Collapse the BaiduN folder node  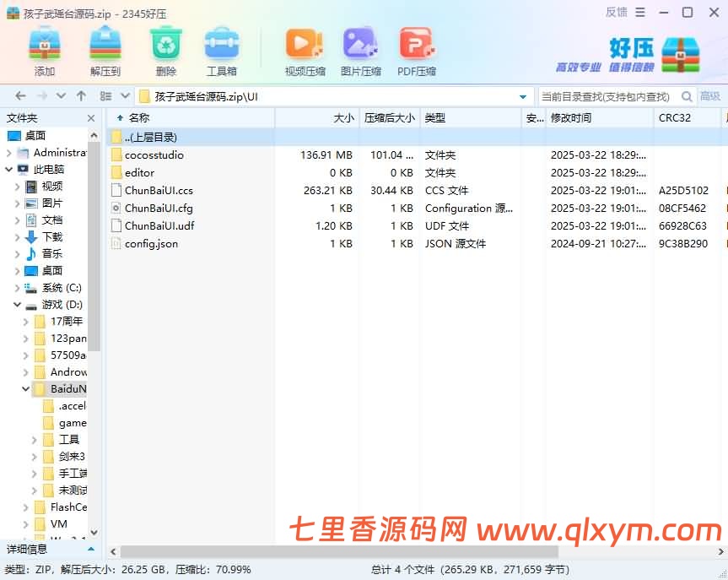click(x=24, y=388)
